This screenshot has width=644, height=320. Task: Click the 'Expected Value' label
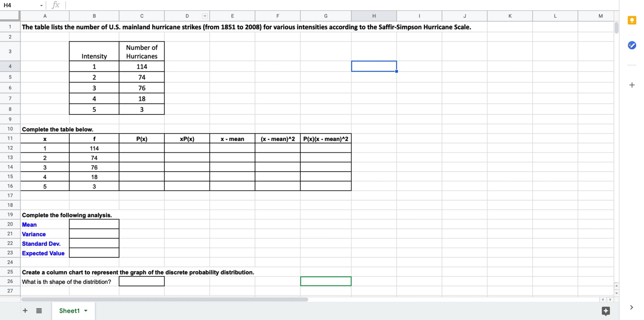click(43, 253)
